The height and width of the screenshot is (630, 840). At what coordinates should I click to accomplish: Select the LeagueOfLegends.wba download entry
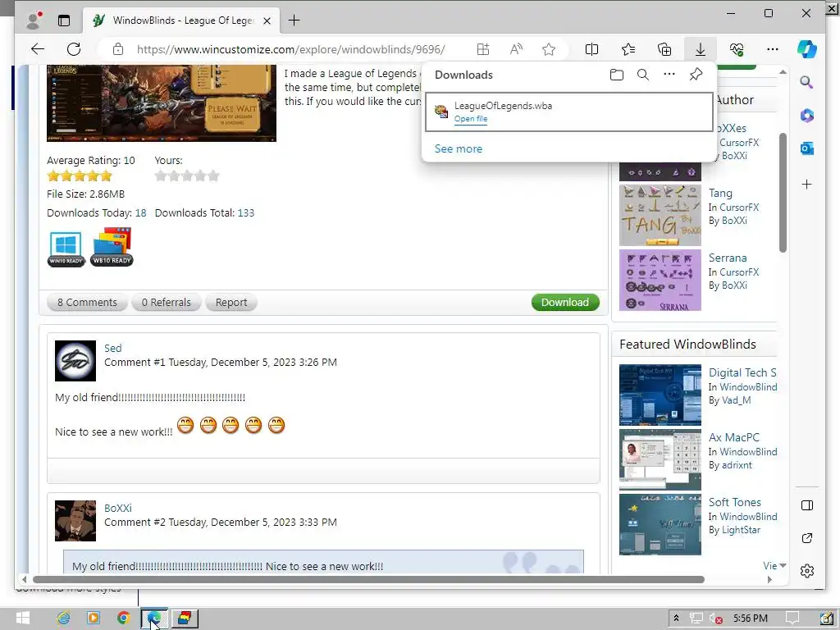coord(569,112)
